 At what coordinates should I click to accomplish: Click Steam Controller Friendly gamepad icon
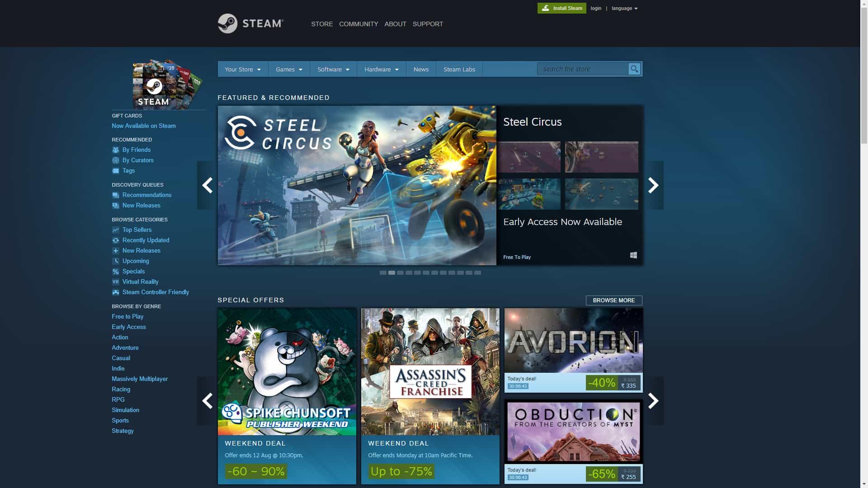pos(116,292)
